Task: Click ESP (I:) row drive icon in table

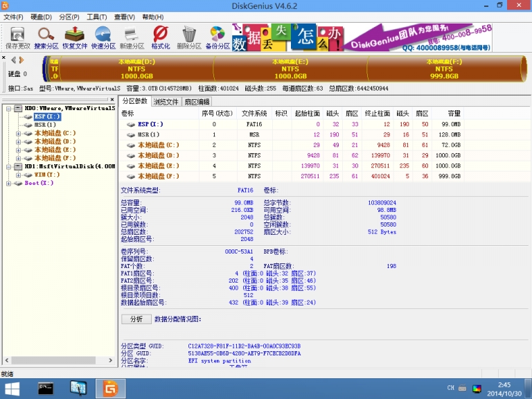Action: tap(131, 125)
